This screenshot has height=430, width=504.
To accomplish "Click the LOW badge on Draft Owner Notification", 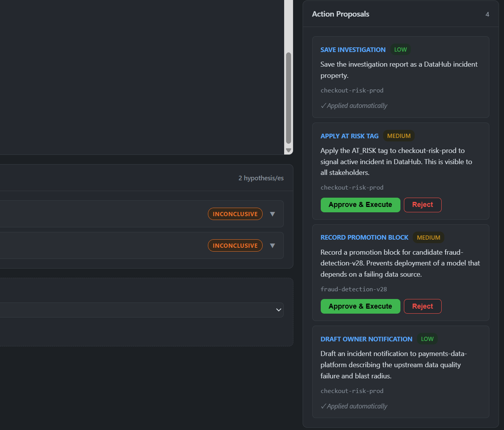I will [427, 339].
